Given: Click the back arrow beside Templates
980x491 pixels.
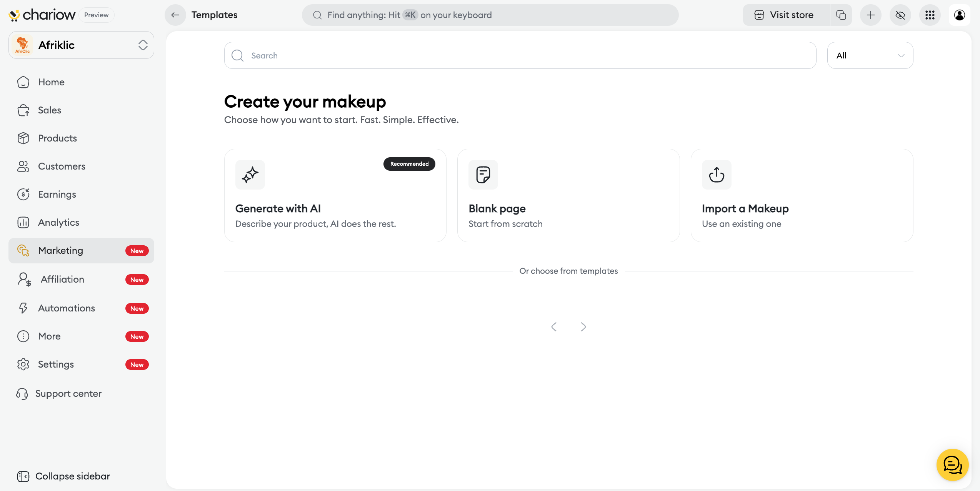Looking at the screenshot, I should 175,15.
